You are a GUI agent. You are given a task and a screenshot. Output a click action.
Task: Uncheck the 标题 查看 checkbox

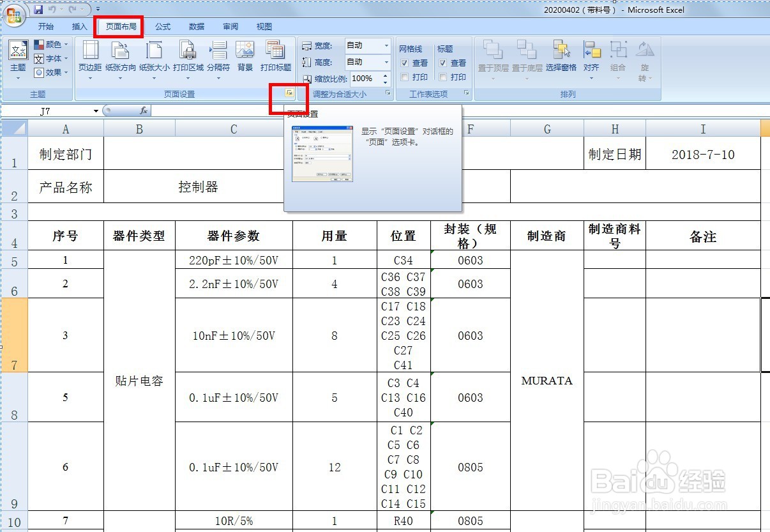pos(443,63)
